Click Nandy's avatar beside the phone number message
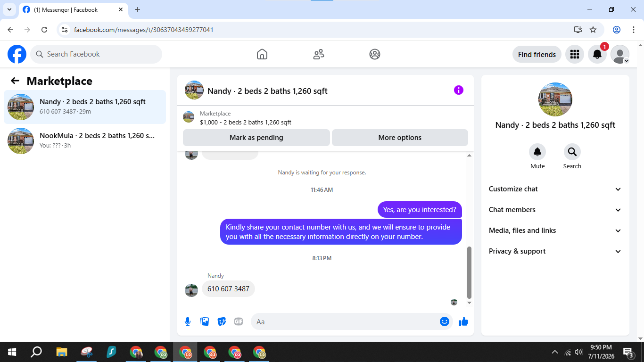The height and width of the screenshot is (362, 644). [x=191, y=290]
